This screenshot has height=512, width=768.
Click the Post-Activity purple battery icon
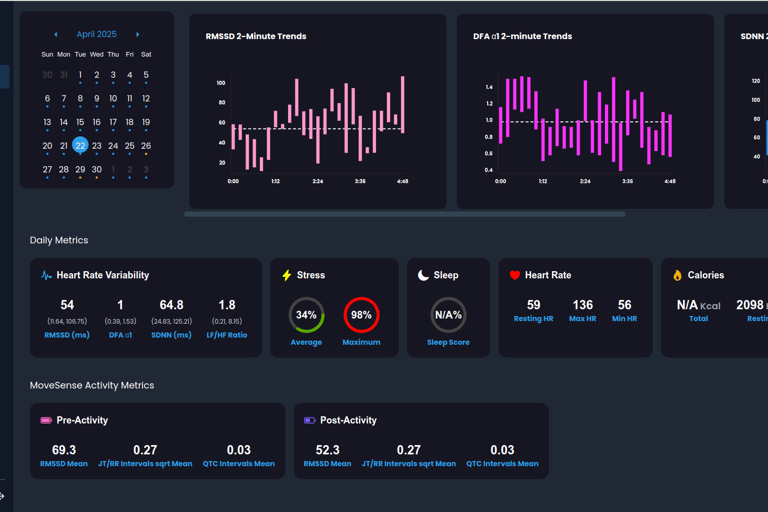(310, 420)
